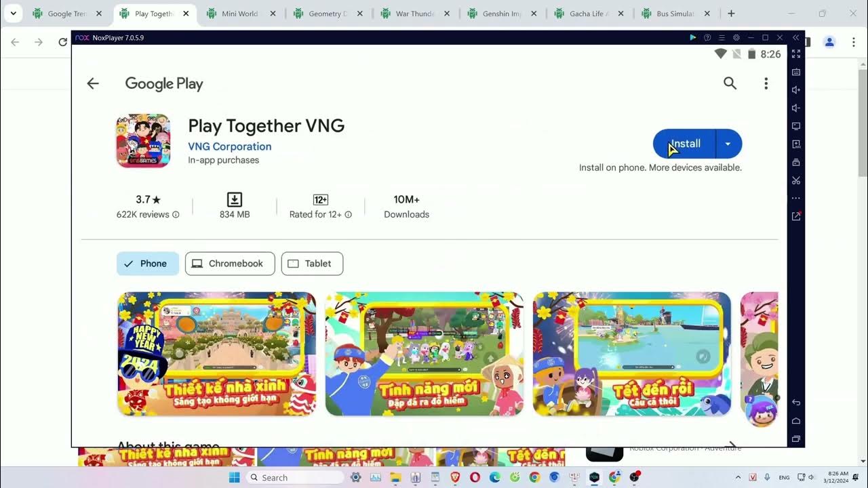
Task: Click Android back button in Nox sidebar
Action: (796, 403)
